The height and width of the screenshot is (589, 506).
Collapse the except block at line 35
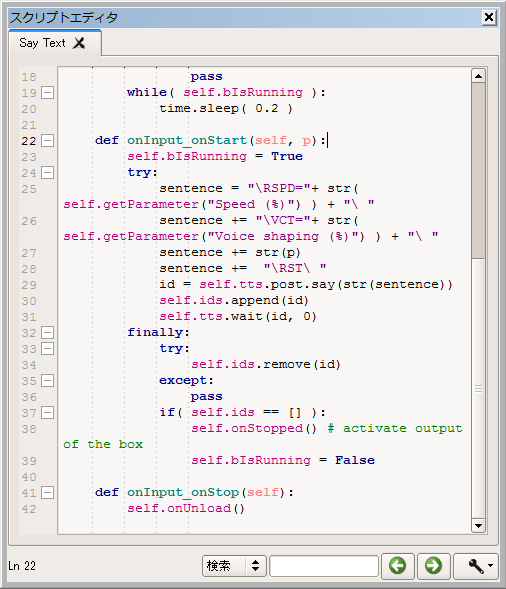click(x=47, y=381)
